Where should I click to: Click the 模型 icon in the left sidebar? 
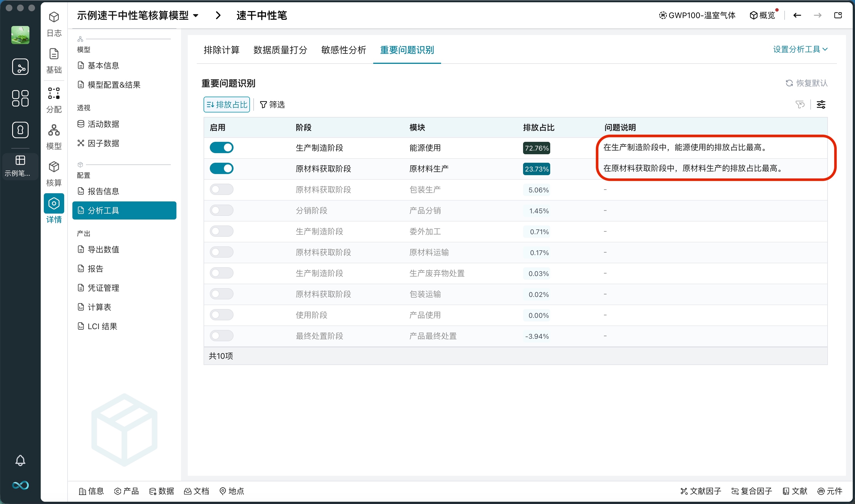point(54,135)
